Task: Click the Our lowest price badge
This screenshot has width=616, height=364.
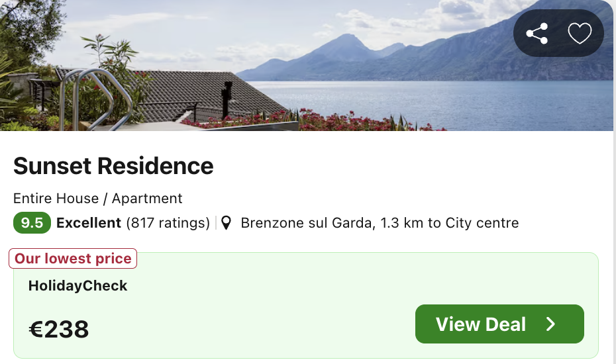Action: pos(73,258)
